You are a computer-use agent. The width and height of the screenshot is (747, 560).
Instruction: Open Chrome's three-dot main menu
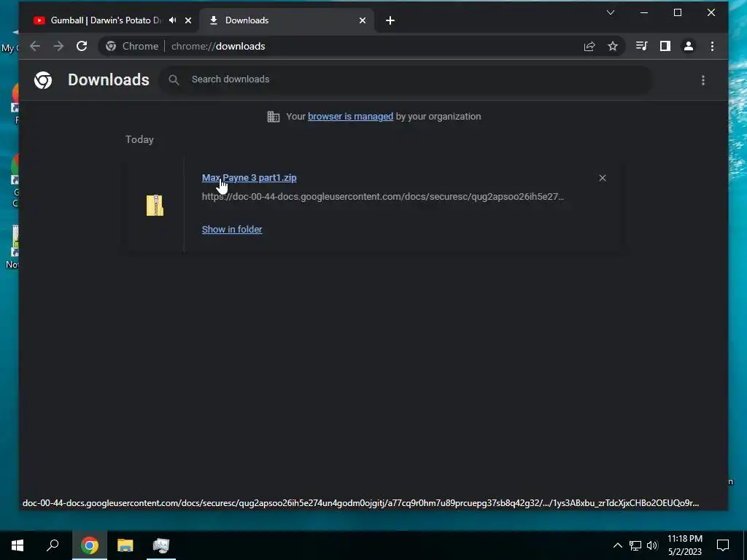[x=712, y=46]
